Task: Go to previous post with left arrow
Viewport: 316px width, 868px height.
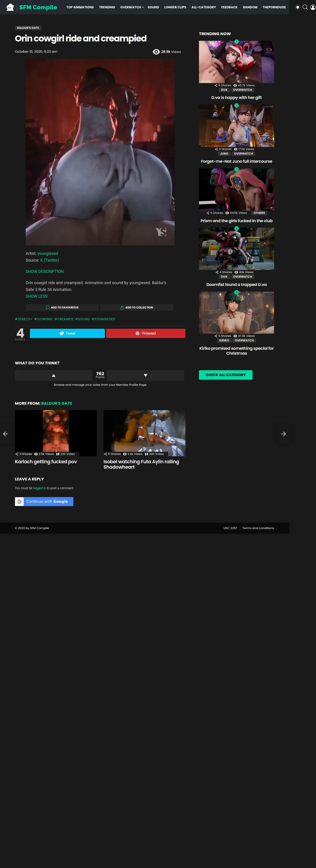Action: click(x=5, y=434)
